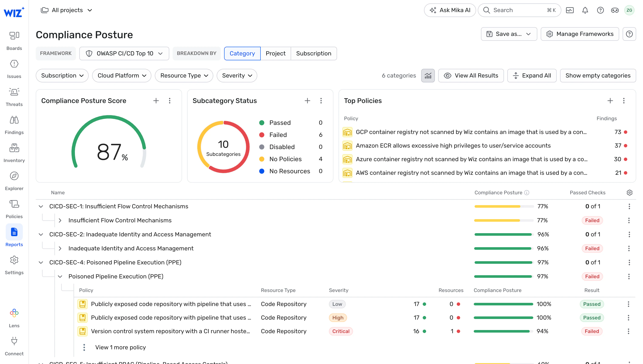Open the Findings sidebar item
The height and width of the screenshot is (364, 643).
14,125
